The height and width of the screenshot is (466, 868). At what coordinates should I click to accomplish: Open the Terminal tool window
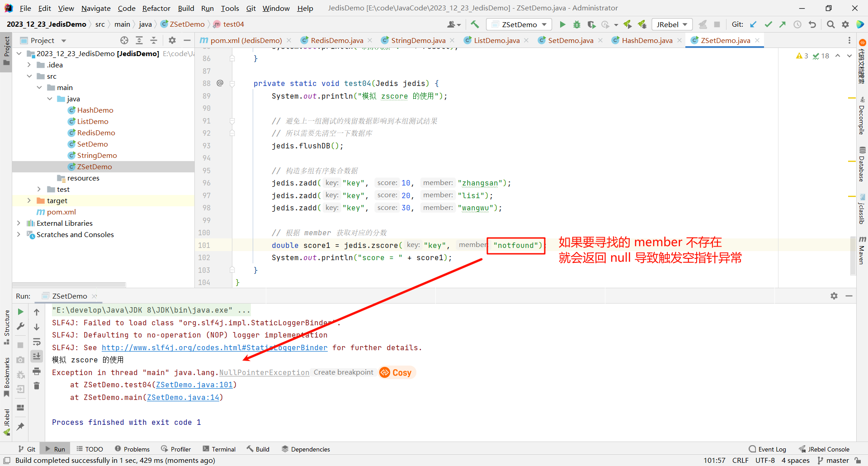coord(219,449)
